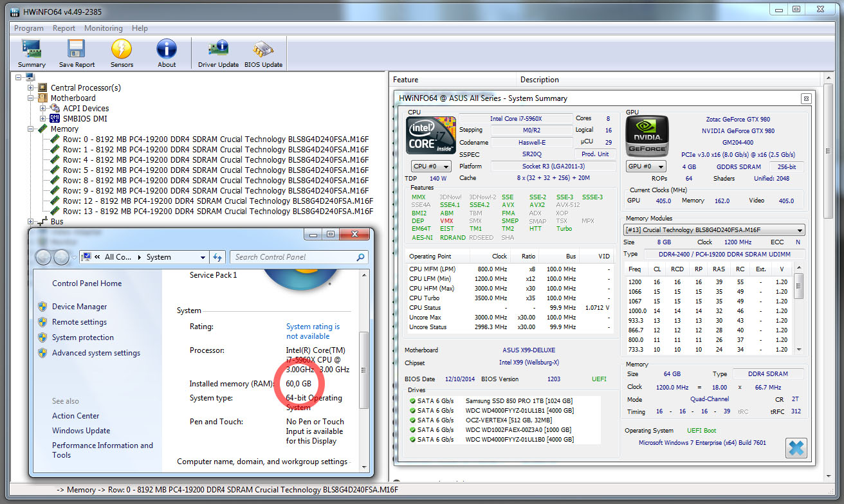
Task: Launch the Driver Update icon
Action: [218, 49]
